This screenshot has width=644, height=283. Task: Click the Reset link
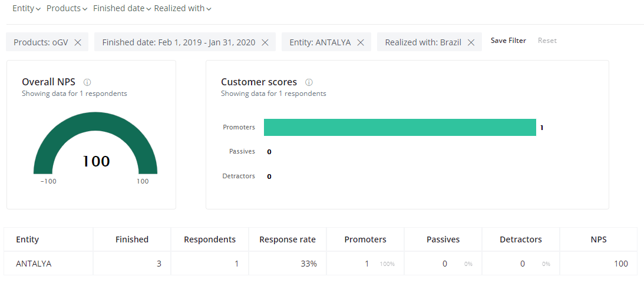click(x=547, y=41)
